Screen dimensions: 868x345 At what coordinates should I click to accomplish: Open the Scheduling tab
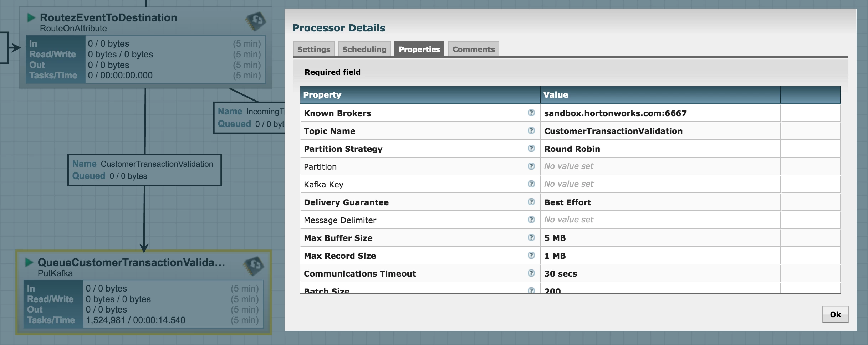tap(364, 49)
